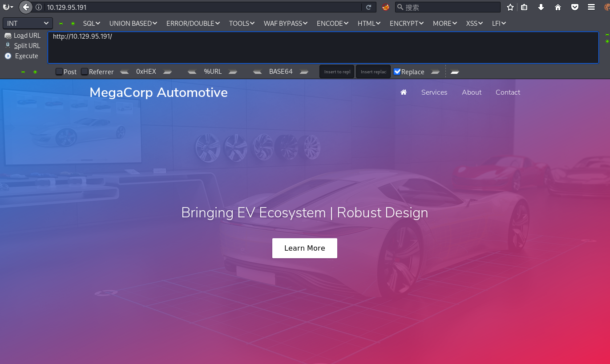Open the ENCODE menu

[x=332, y=23]
